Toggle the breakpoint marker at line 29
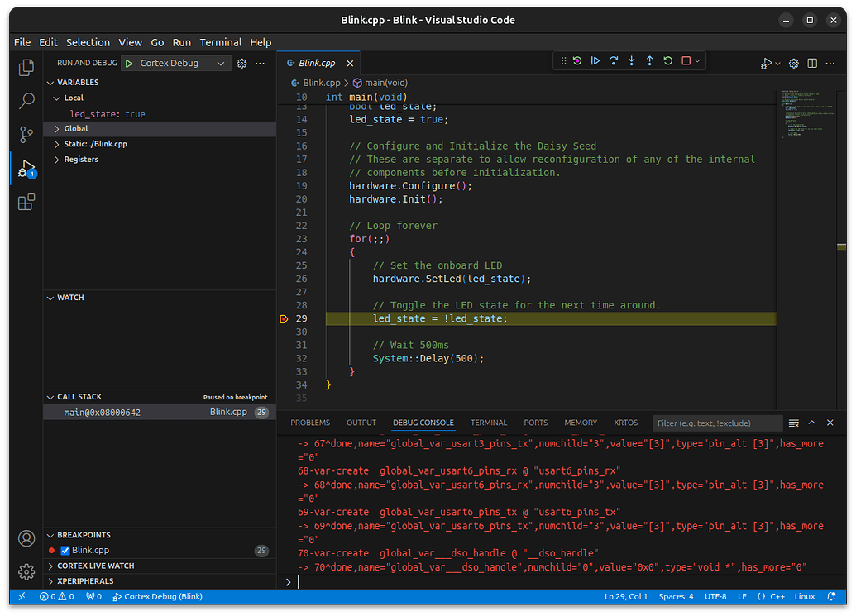The width and height of the screenshot is (856, 616). pyautogui.click(x=284, y=318)
